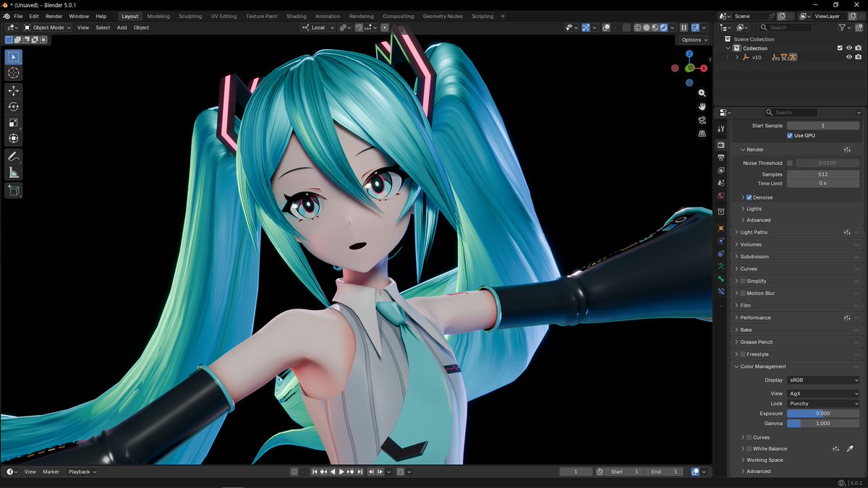Image resolution: width=868 pixels, height=488 pixels.
Task: Open the Look Punchy dropdown
Action: (823, 403)
